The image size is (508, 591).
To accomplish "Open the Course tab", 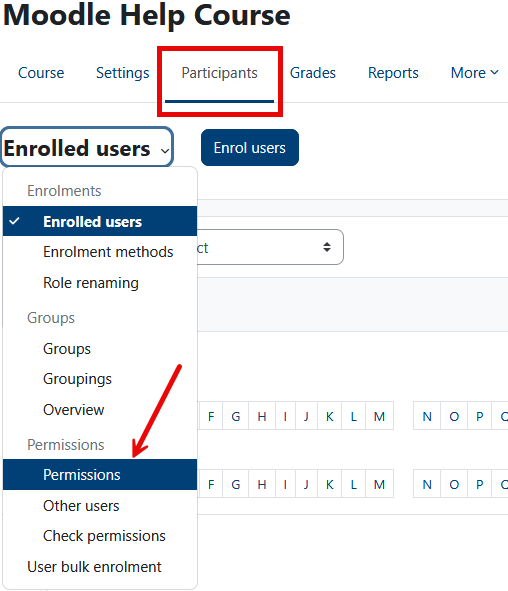I will pos(41,73).
